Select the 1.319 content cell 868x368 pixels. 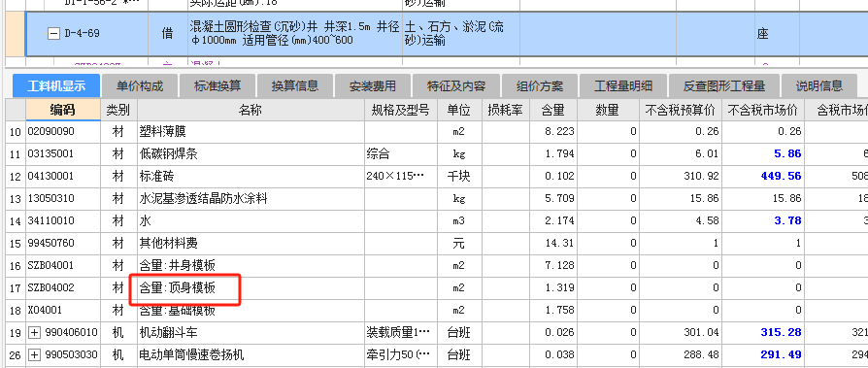coord(552,287)
